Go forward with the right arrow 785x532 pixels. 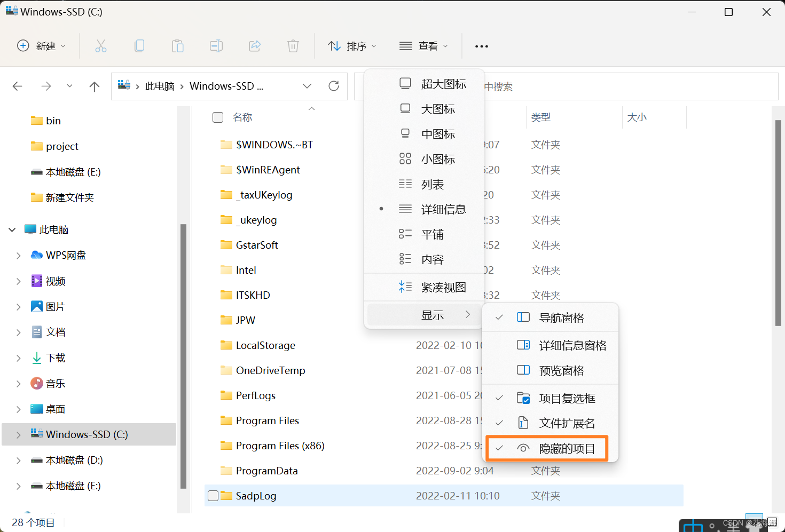(x=46, y=86)
